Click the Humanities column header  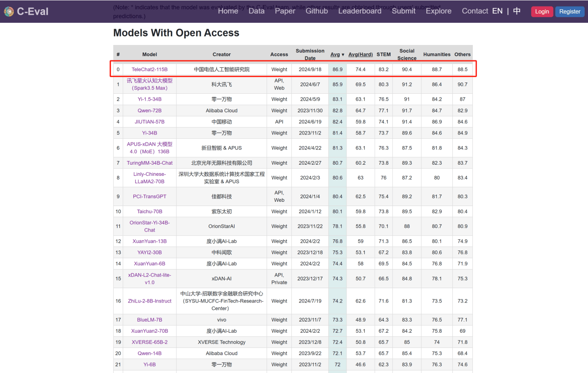(x=437, y=54)
